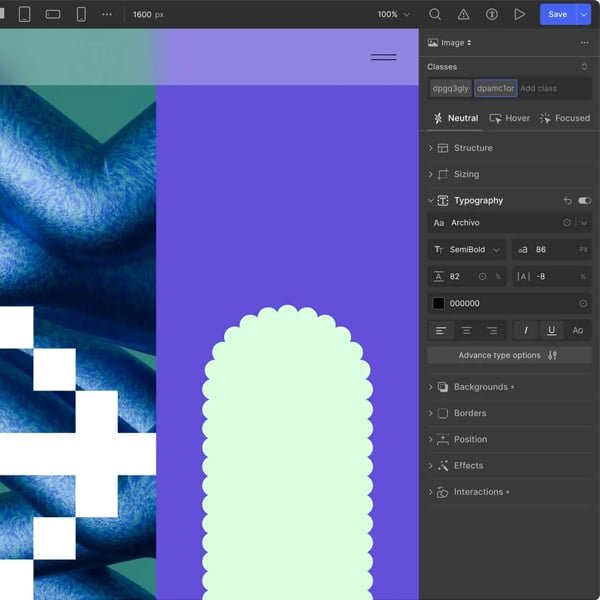Switch to the Neutral state tab
The width and height of the screenshot is (600, 600).
455,118
